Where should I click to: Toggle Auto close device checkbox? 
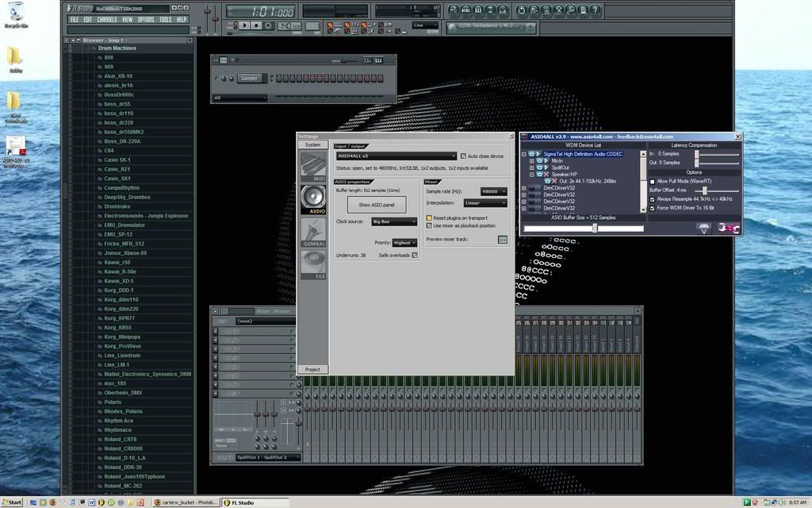[463, 156]
